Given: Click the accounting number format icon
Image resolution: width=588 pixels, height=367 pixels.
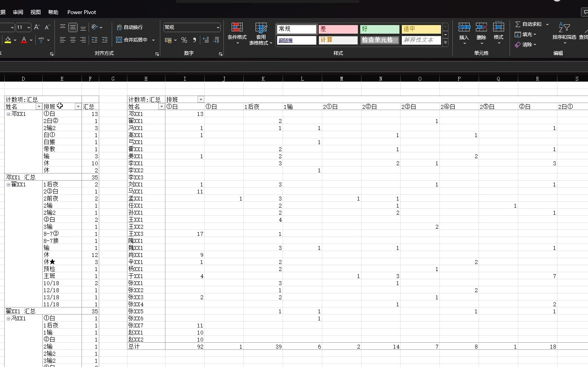Looking at the screenshot, I should click(x=168, y=40).
